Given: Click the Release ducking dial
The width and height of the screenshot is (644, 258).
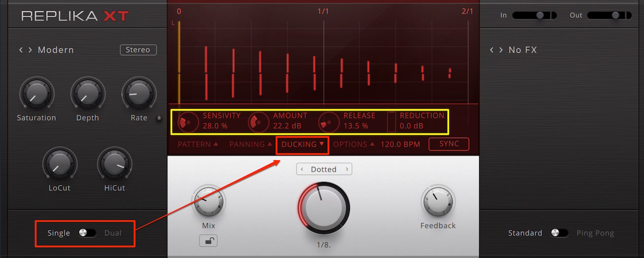Looking at the screenshot, I should pyautogui.click(x=329, y=122).
